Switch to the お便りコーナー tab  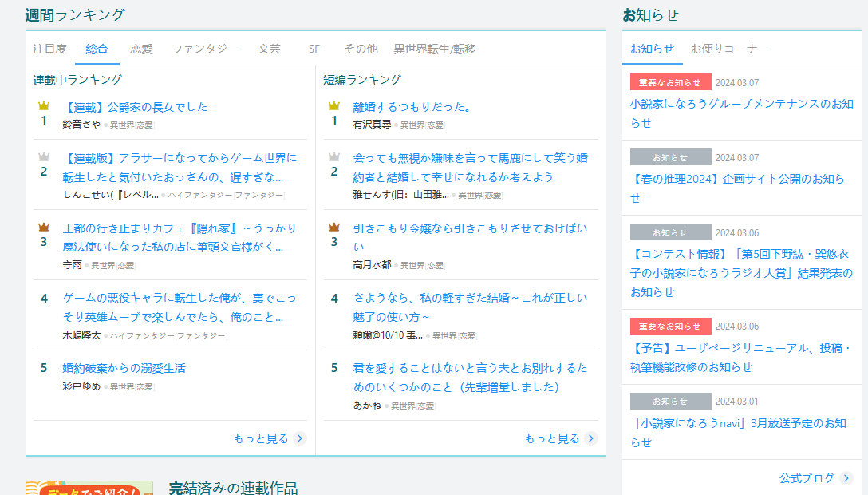point(729,49)
